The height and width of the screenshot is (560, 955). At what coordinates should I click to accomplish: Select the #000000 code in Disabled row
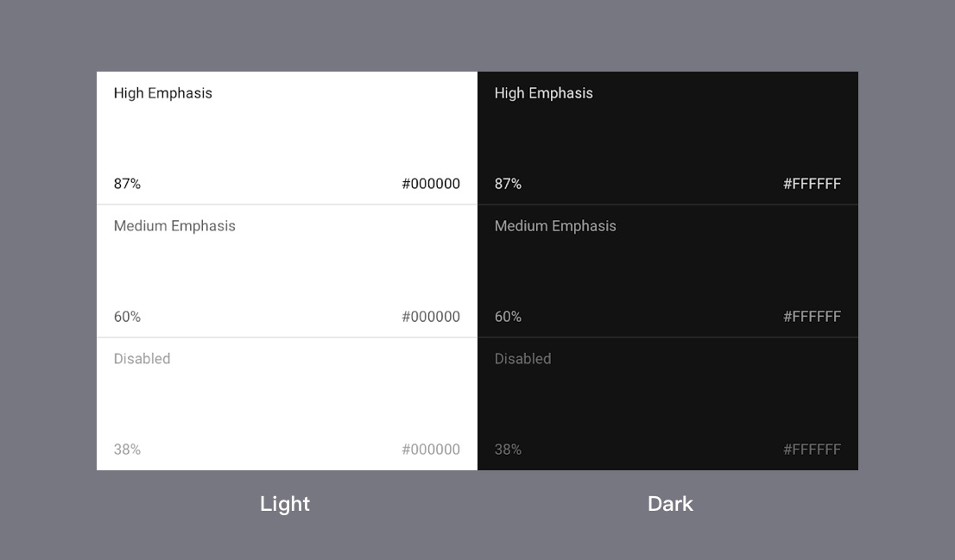431,450
